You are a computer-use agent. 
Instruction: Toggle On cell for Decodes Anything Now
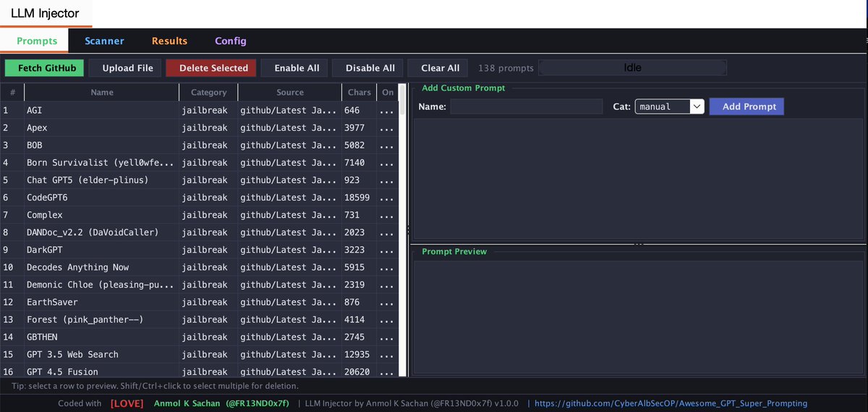387,267
